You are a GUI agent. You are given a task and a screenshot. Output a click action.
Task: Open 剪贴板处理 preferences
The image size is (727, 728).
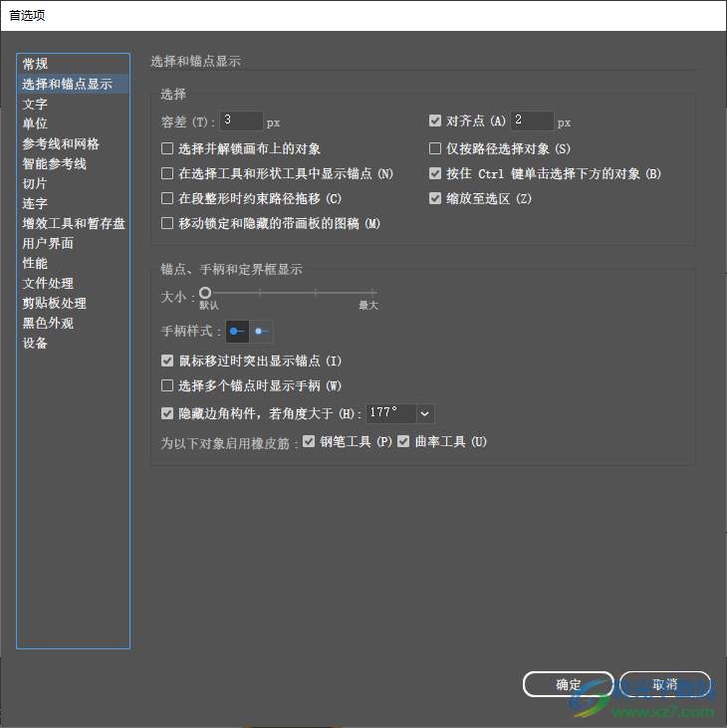point(73,303)
